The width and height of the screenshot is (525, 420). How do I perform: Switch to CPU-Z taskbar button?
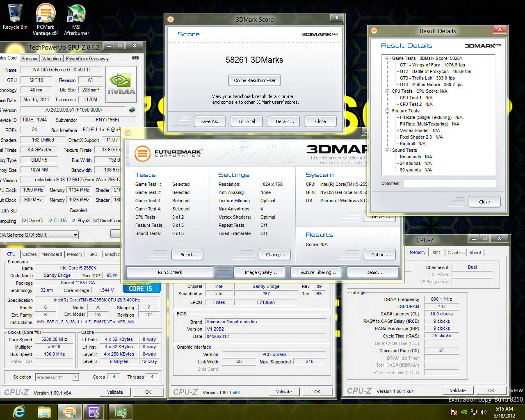click(x=94, y=411)
